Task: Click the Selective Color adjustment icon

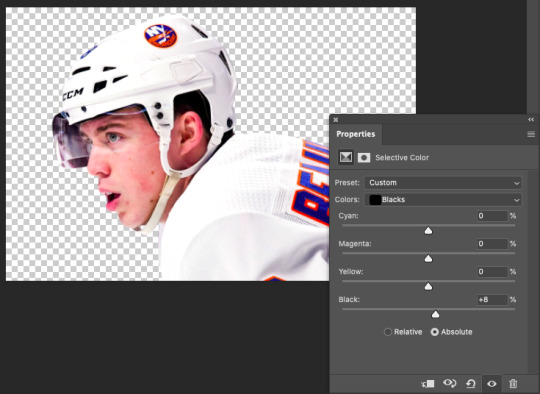Action: (346, 157)
